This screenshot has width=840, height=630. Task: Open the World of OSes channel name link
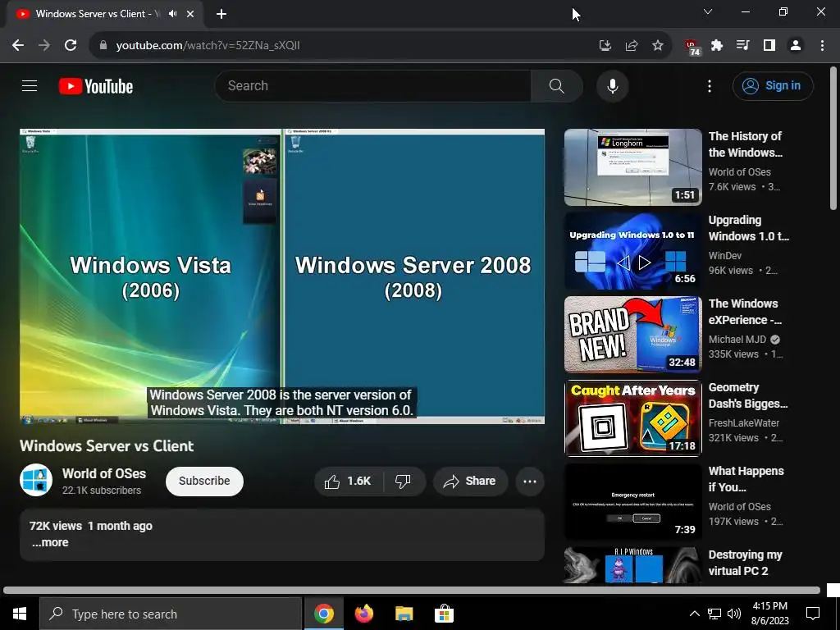(104, 473)
